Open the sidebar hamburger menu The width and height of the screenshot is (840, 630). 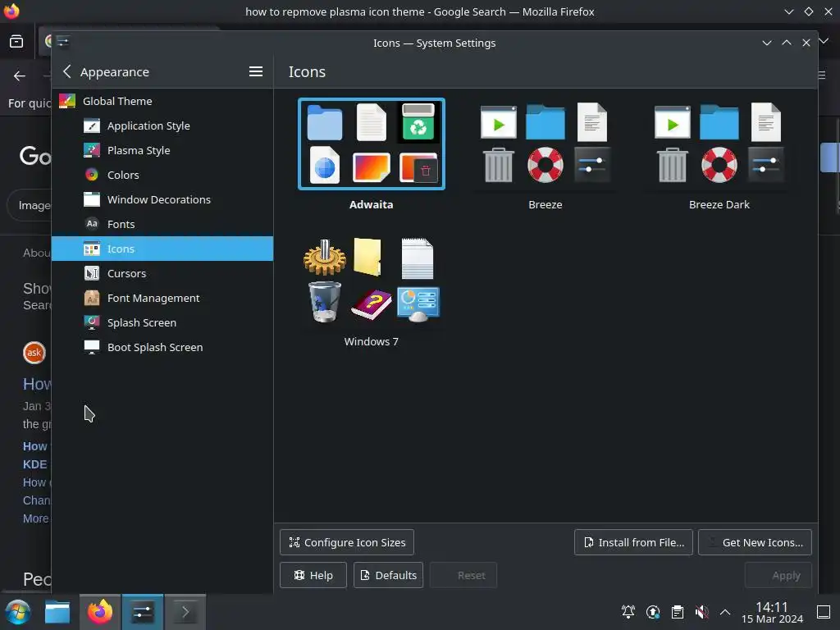256,72
